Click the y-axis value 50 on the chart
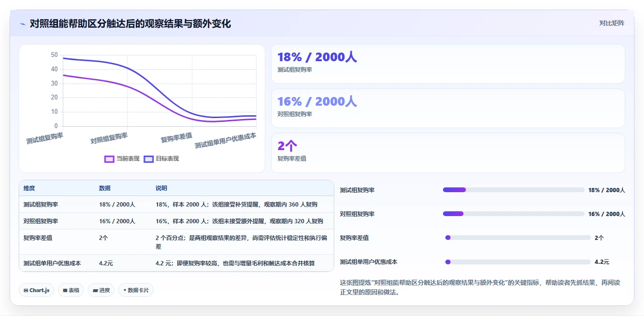644x316 pixels. pos(54,55)
